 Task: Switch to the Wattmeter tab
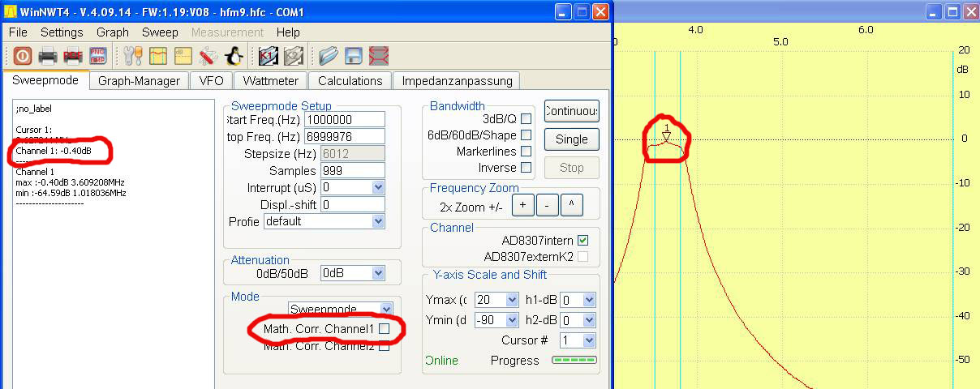271,81
